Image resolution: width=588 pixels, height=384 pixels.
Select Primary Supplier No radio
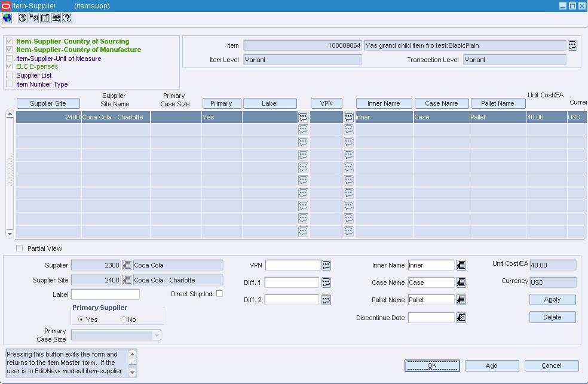(x=123, y=320)
